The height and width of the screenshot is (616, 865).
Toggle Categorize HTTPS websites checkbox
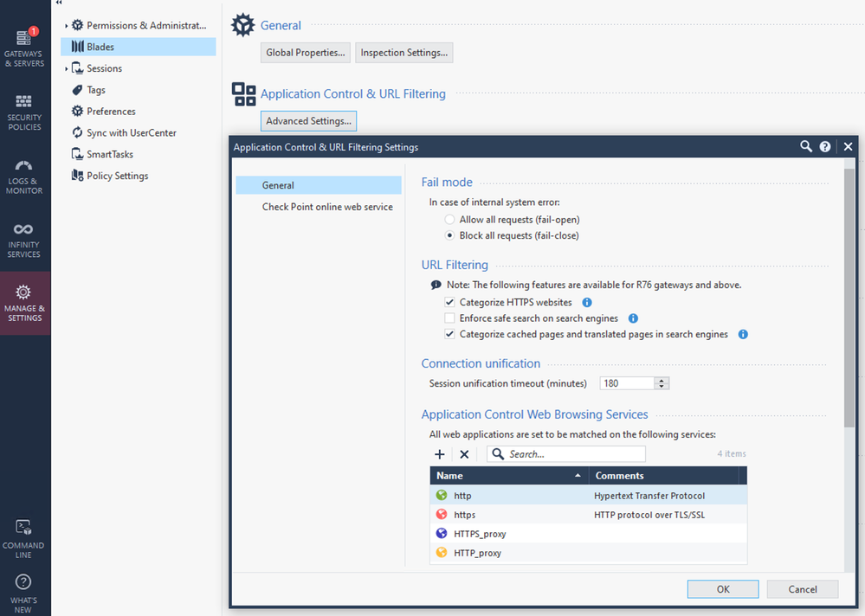click(449, 303)
